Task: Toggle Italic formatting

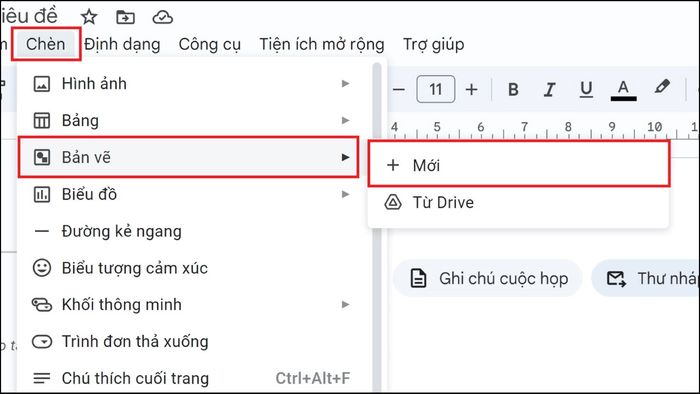Action: click(x=550, y=89)
